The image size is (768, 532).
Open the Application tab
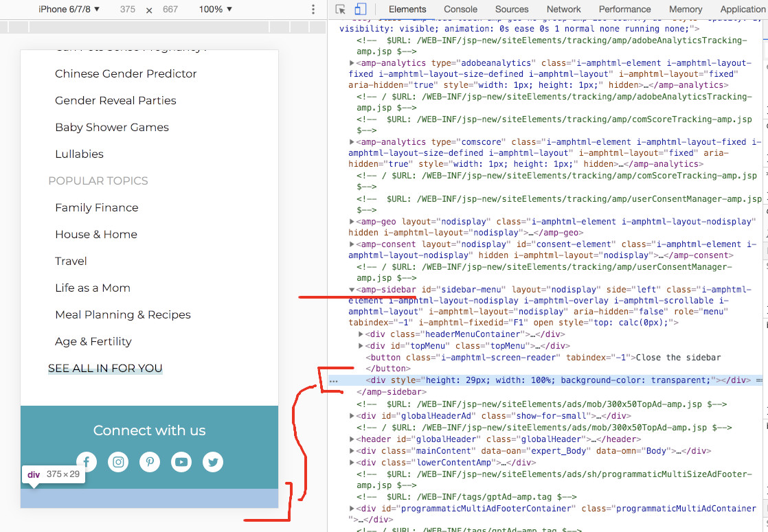tap(743, 10)
